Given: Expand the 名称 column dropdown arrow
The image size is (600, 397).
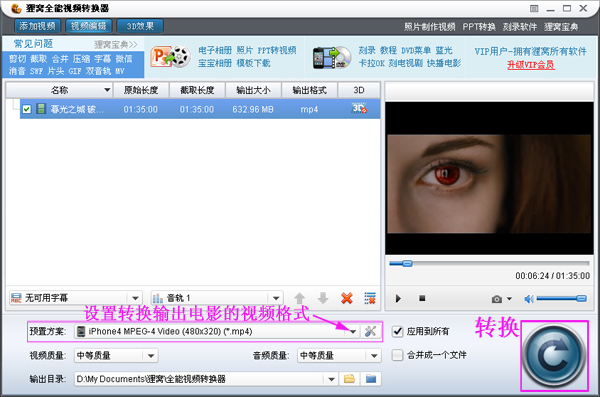Looking at the screenshot, I should [107, 90].
